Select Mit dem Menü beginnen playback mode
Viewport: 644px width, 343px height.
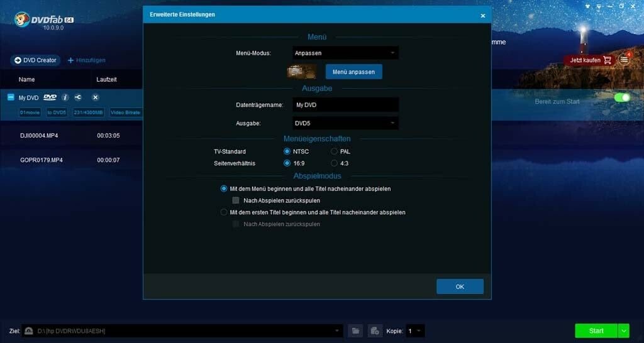click(223, 188)
